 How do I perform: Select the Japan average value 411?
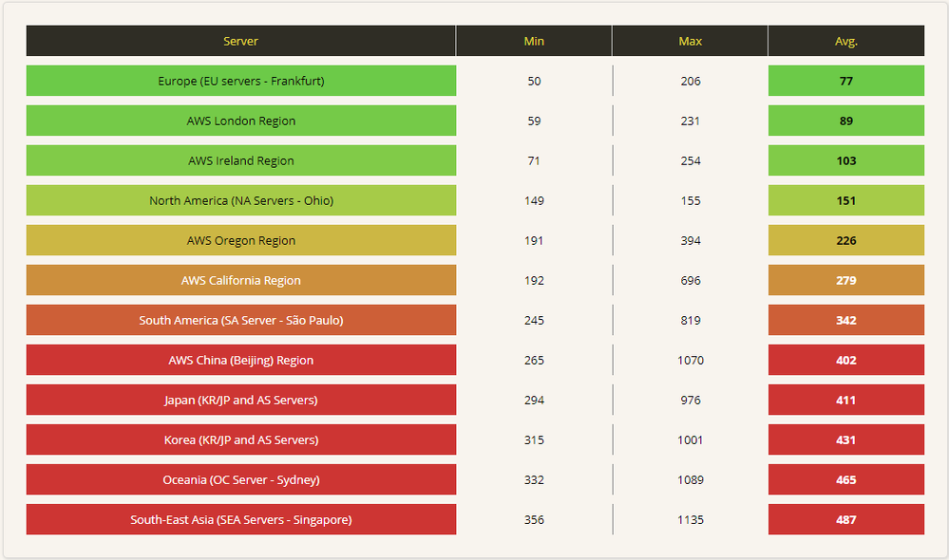coord(846,400)
